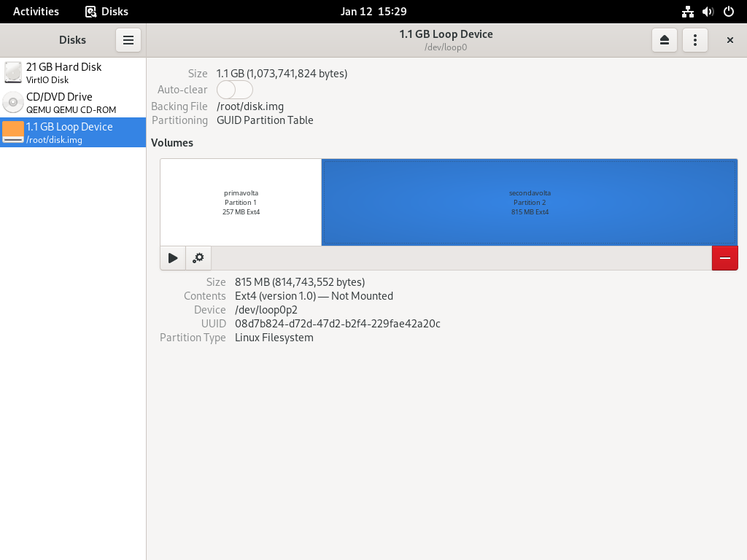The image size is (747, 560).
Task: Click the Volumes section heading
Action: tap(172, 143)
